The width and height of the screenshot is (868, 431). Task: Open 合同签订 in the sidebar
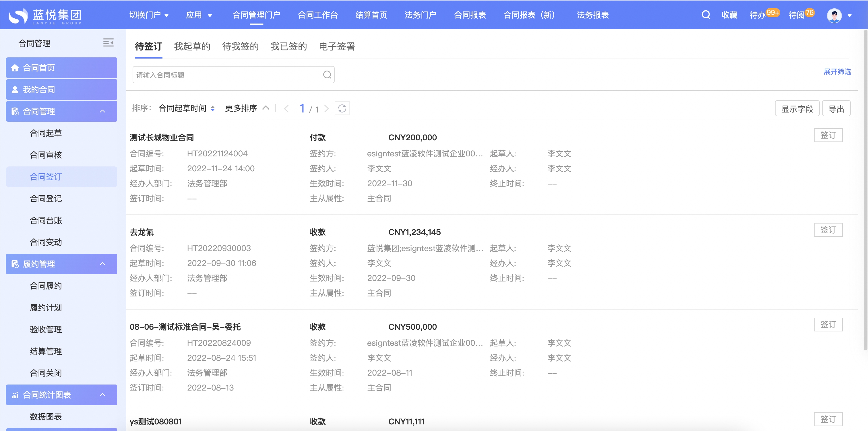pyautogui.click(x=61, y=176)
